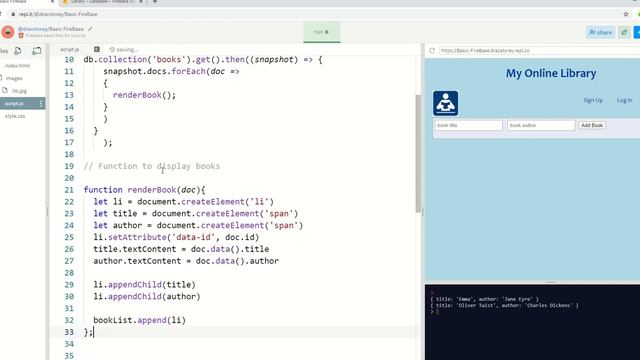Click the green rocket deploy icon

pyautogui.click(x=624, y=32)
